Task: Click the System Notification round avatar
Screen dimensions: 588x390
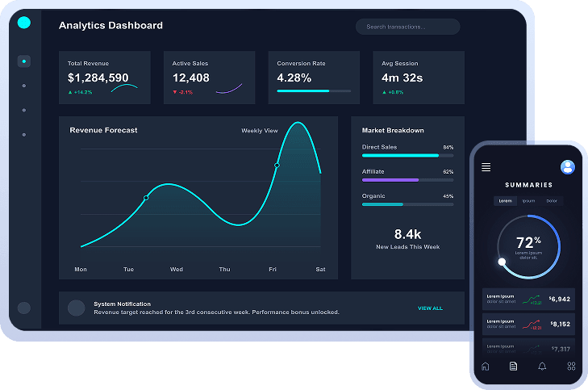Action: click(76, 308)
